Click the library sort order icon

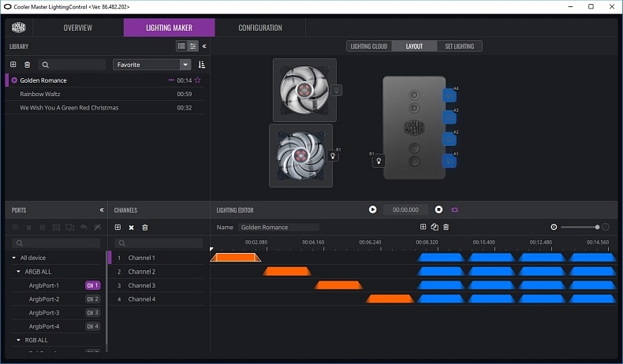(202, 65)
